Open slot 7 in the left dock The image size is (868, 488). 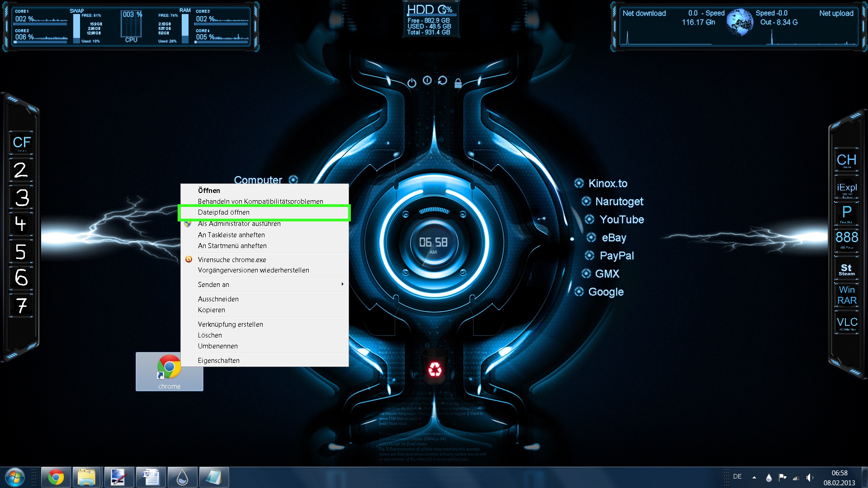click(21, 305)
